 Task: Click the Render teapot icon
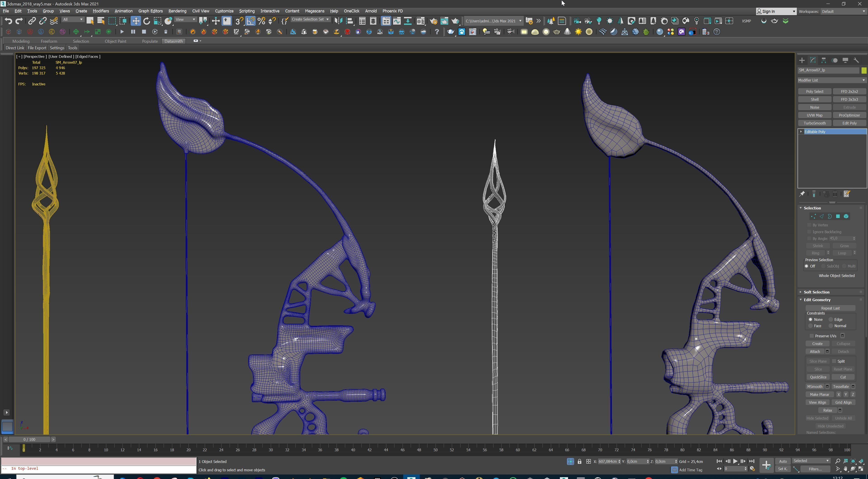[455, 21]
